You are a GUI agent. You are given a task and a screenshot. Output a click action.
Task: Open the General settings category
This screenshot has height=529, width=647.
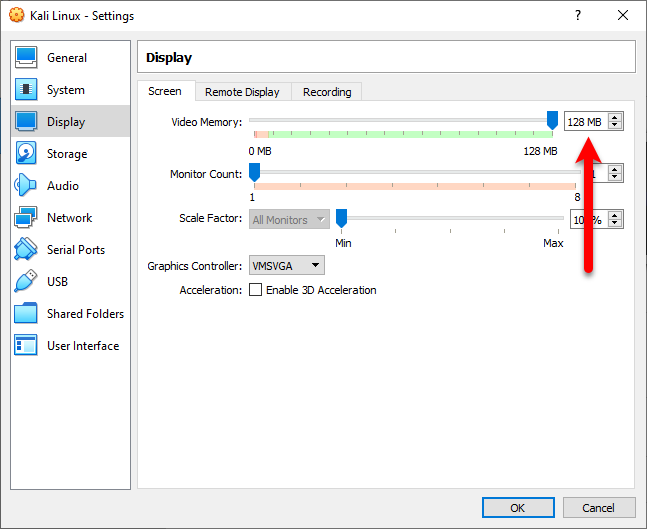(x=71, y=57)
